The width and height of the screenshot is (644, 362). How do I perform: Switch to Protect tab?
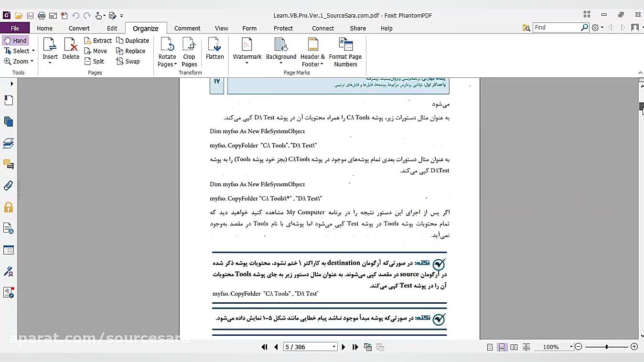(283, 28)
